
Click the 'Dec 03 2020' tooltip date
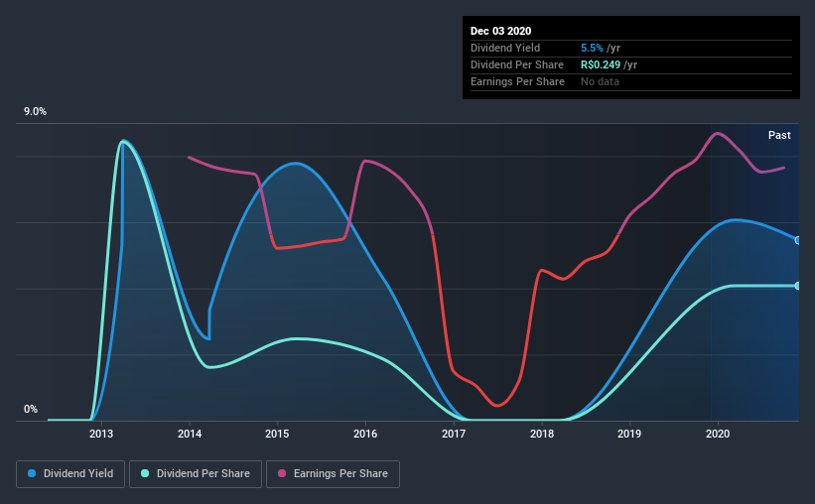[x=500, y=31]
